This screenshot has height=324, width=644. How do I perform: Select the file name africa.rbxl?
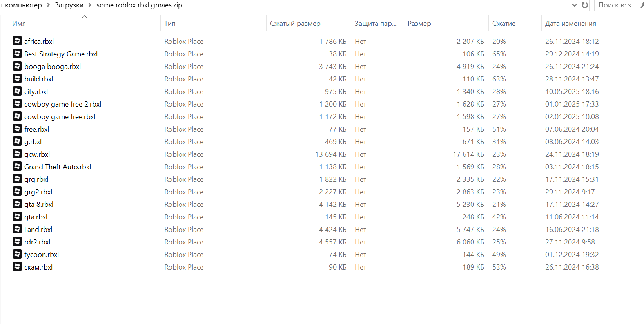pyautogui.click(x=39, y=41)
